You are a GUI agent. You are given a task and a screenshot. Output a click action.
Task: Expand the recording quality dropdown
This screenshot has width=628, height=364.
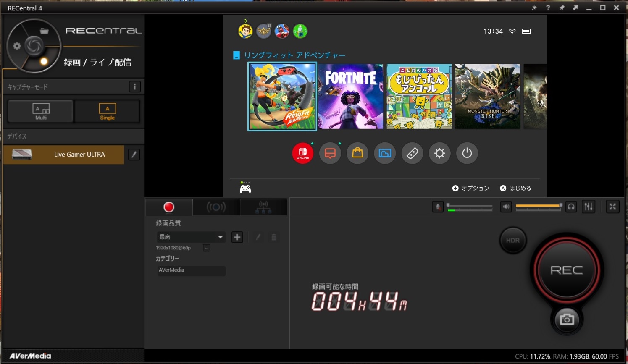click(x=191, y=237)
